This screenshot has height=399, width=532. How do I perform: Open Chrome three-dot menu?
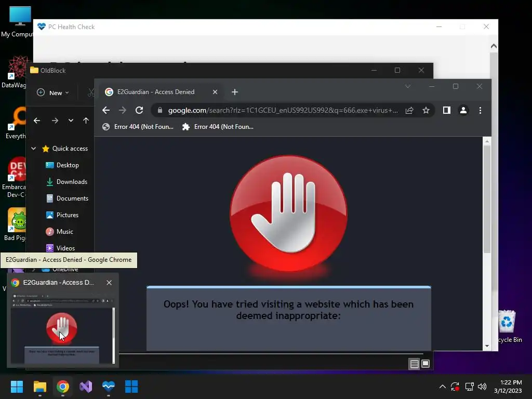[480, 110]
